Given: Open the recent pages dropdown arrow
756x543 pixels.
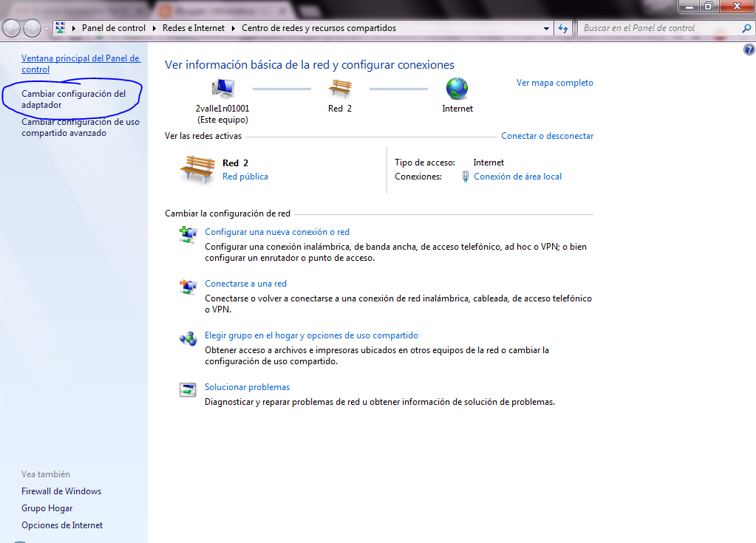Looking at the screenshot, I should (47, 28).
